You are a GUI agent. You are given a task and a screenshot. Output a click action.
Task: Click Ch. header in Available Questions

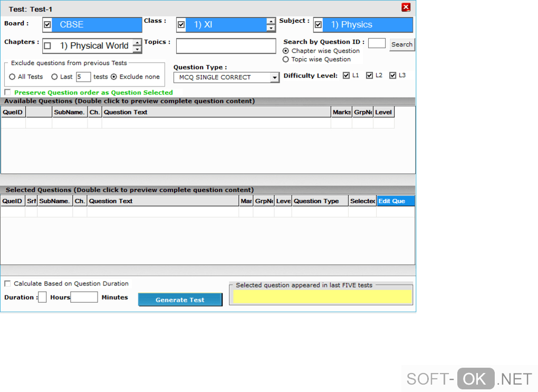click(x=95, y=112)
